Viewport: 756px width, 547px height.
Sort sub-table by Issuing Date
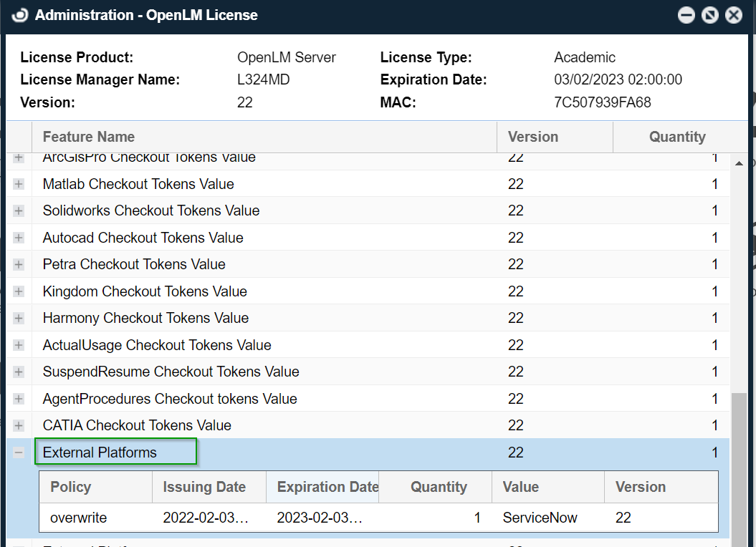204,487
